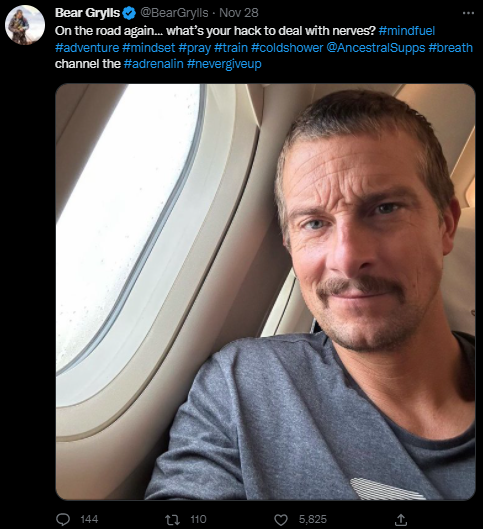Enlarge the airplane selfie photo
The width and height of the screenshot is (483, 529).
click(x=265, y=292)
